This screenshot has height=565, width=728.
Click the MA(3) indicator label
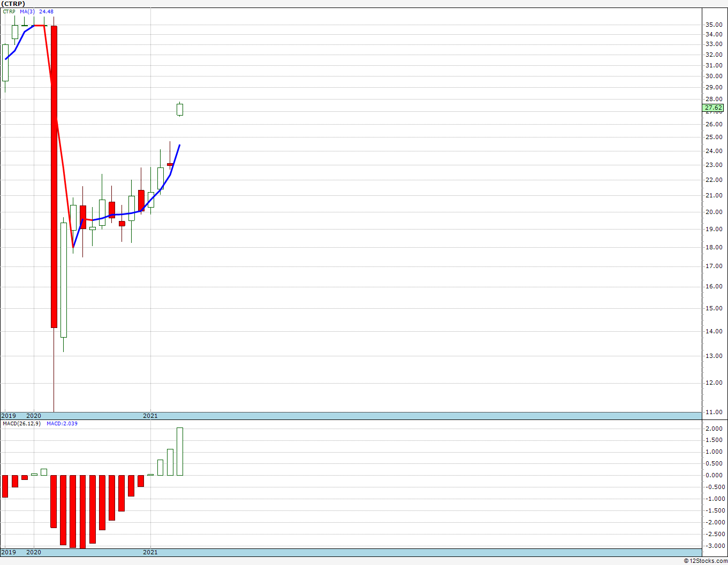click(27, 11)
